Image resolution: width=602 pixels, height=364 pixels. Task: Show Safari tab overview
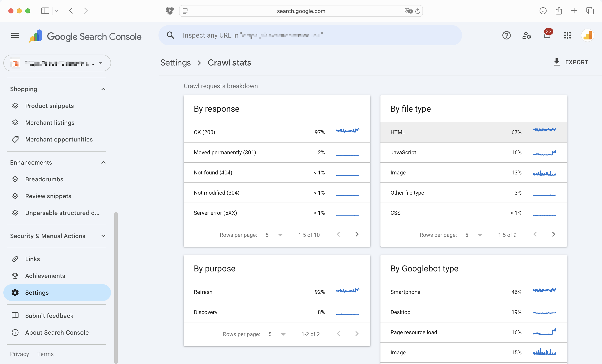590,11
